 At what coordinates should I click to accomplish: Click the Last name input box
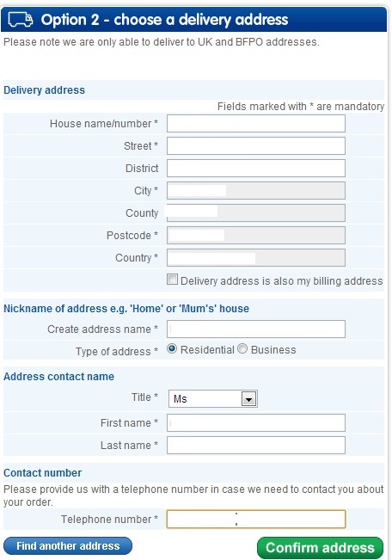click(256, 445)
